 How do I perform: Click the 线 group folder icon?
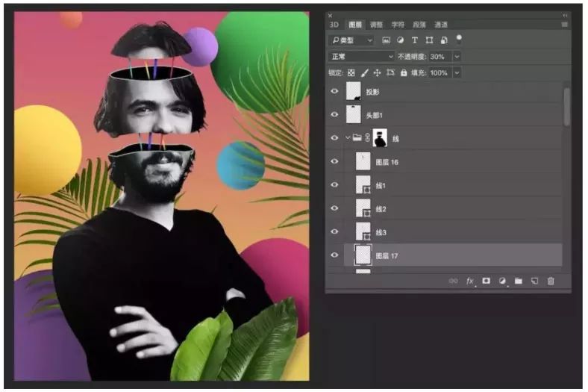tap(357, 138)
